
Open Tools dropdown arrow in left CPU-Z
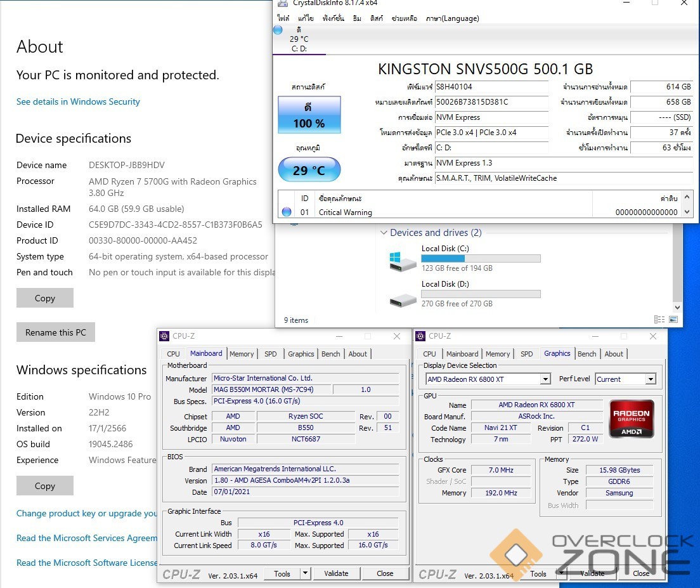(x=305, y=573)
